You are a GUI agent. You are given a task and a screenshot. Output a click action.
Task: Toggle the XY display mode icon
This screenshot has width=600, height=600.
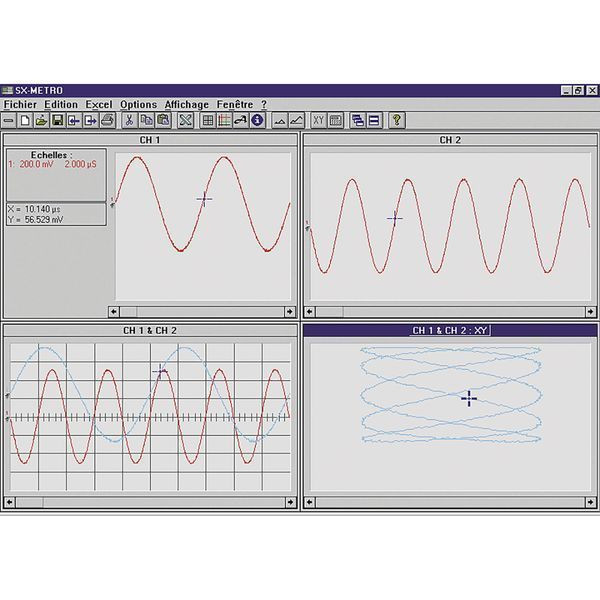click(319, 120)
